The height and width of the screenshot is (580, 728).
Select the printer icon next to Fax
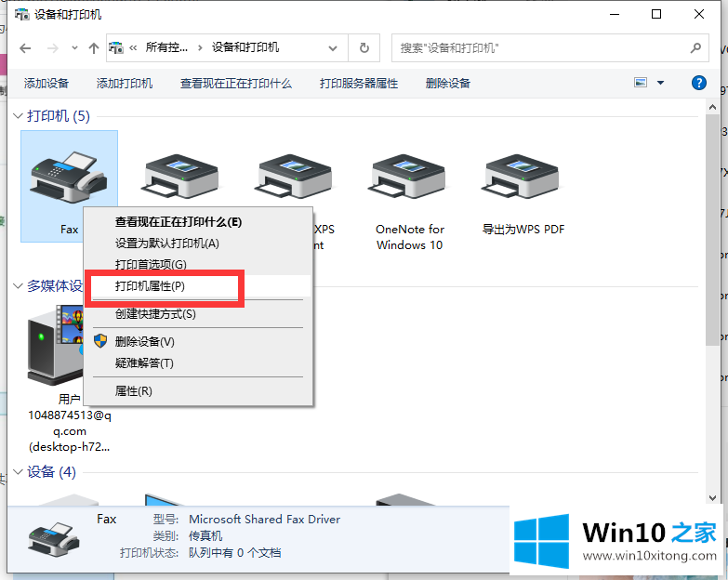181,177
